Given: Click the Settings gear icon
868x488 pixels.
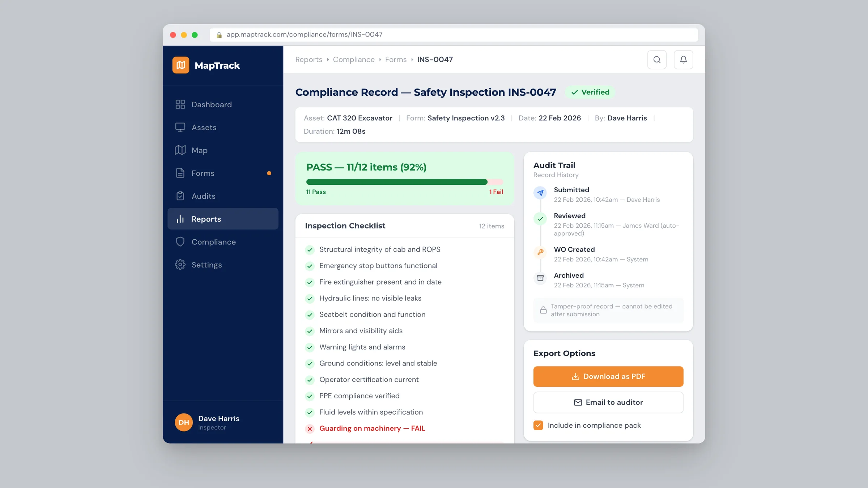Looking at the screenshot, I should point(180,265).
